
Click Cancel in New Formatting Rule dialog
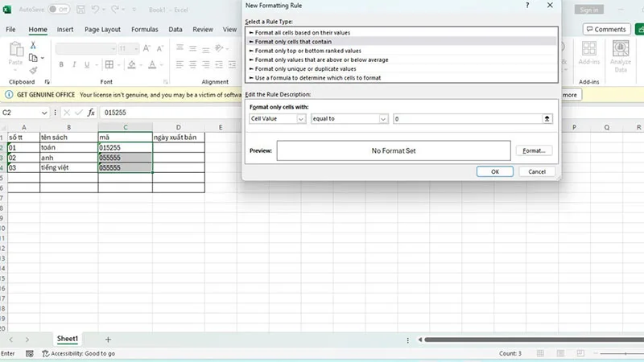coord(537,171)
